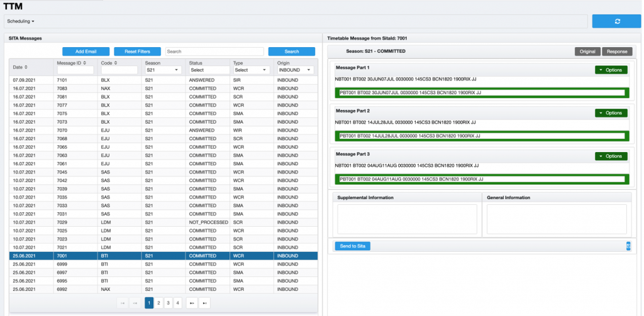The height and width of the screenshot is (316, 644).
Task: Go to the first page of results
Action: [121, 303]
